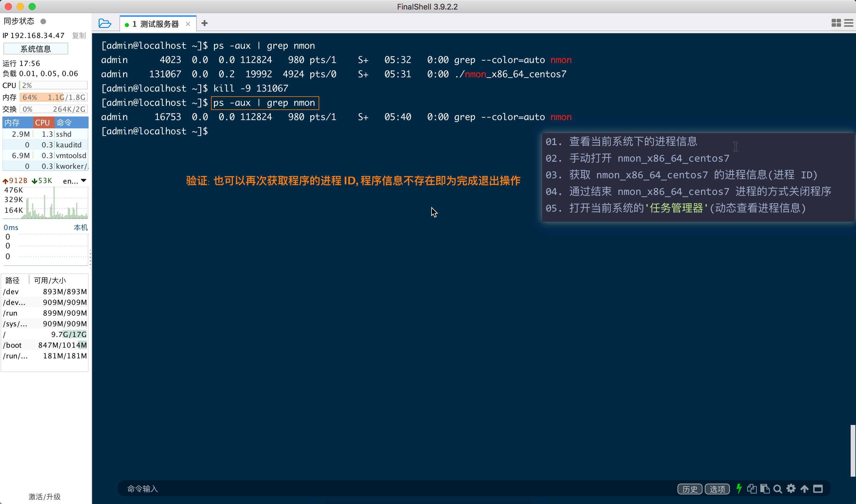Sort process list by 内存 column
The height and width of the screenshot is (504, 856).
[x=17, y=122]
